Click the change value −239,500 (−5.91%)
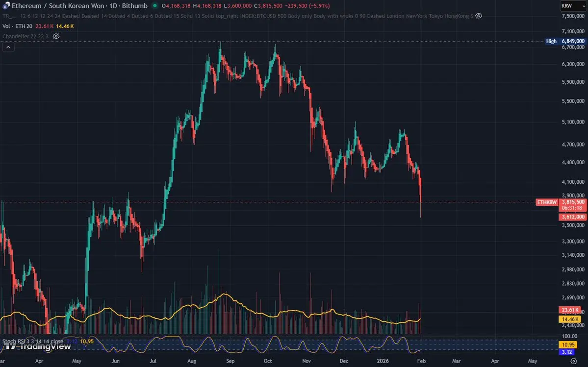This screenshot has width=588, height=367. (307, 6)
